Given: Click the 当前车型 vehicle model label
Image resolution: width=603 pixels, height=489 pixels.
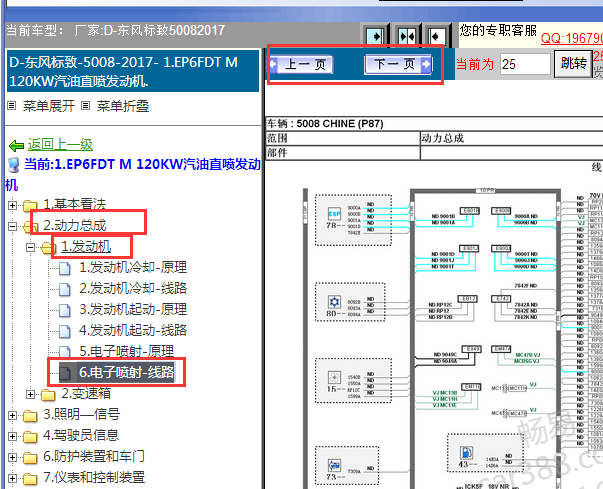Looking at the screenshot, I should tap(35, 30).
